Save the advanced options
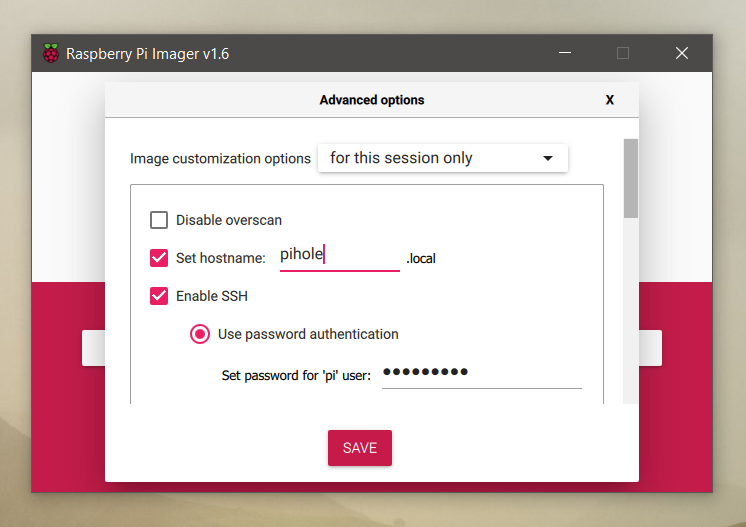 point(360,448)
